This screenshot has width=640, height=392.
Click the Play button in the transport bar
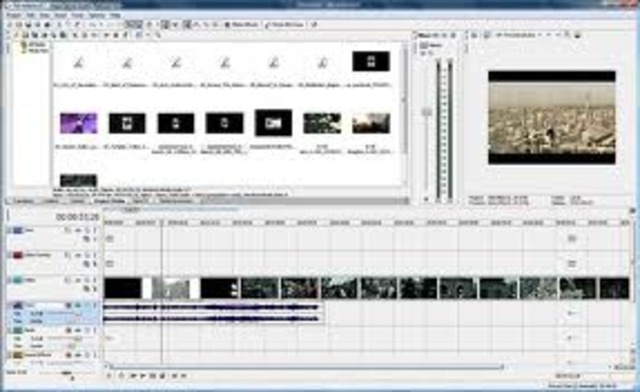tap(143, 376)
